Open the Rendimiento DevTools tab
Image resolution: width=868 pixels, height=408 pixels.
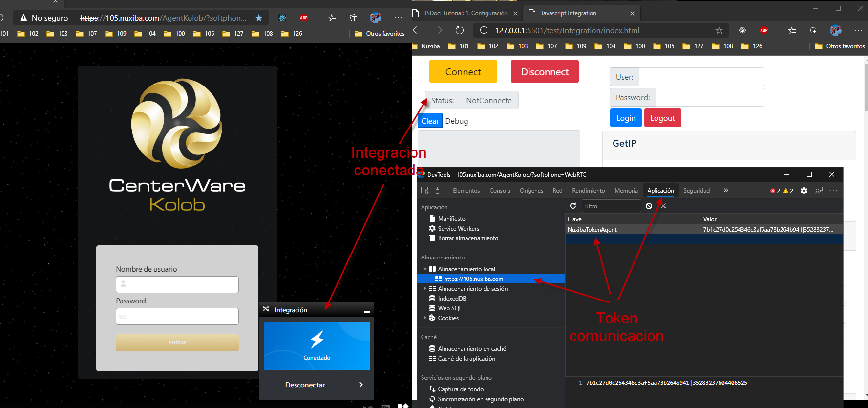click(588, 191)
